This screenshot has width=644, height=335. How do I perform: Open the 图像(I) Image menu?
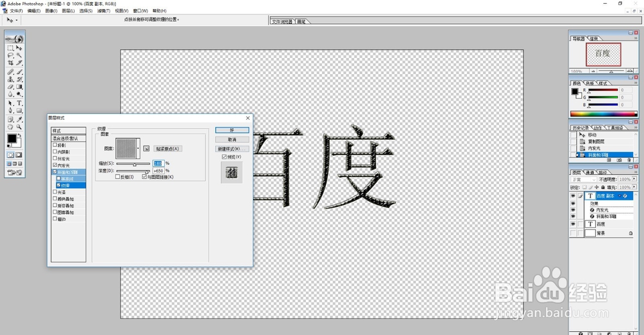[x=51, y=11]
